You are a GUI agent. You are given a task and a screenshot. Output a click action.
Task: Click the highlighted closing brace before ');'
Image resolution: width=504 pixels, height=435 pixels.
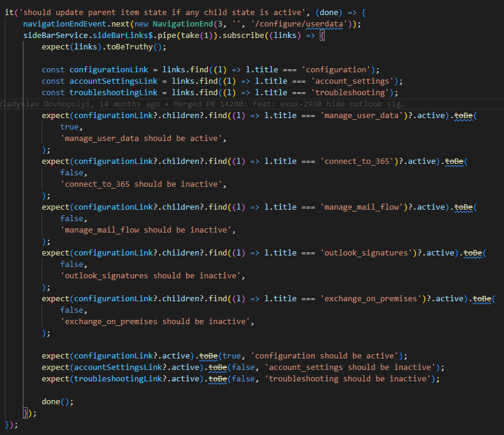[x=25, y=413]
